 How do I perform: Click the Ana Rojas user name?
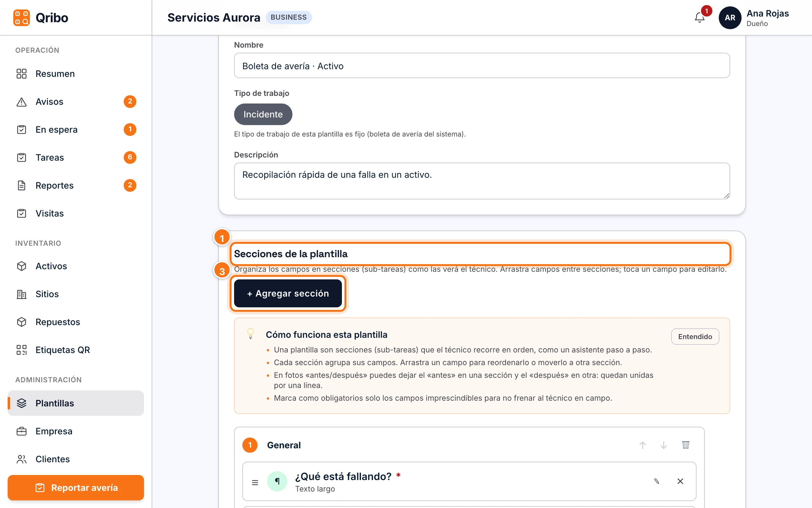tap(768, 13)
